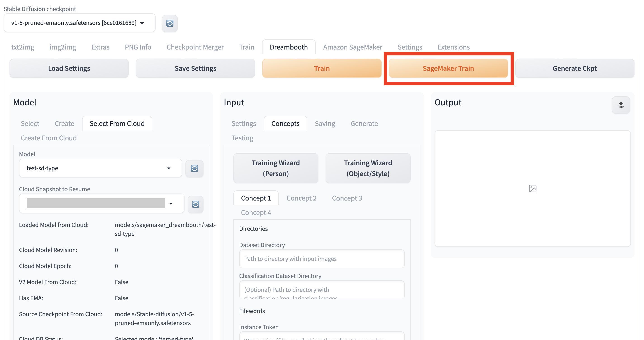Launch Training Wizard (Person)

pos(275,168)
